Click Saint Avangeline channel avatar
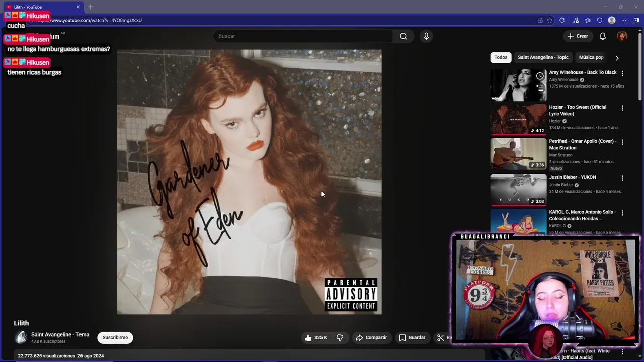644x362 pixels. coord(21,338)
